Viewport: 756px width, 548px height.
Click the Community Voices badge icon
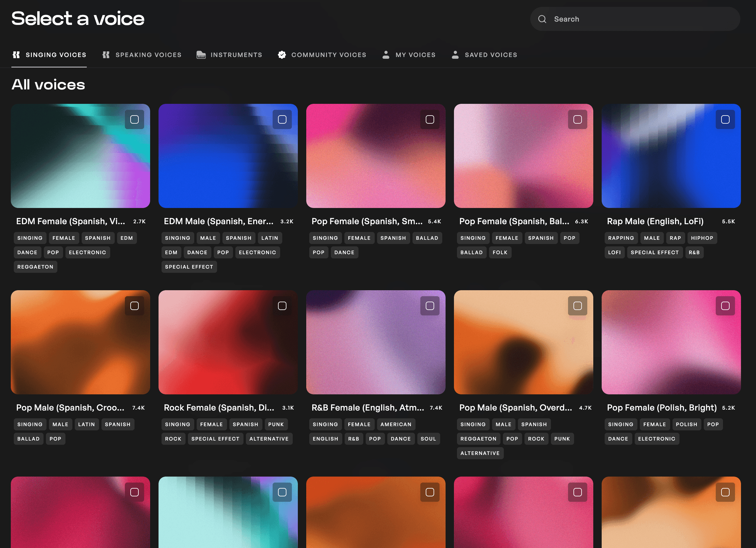[x=282, y=55]
